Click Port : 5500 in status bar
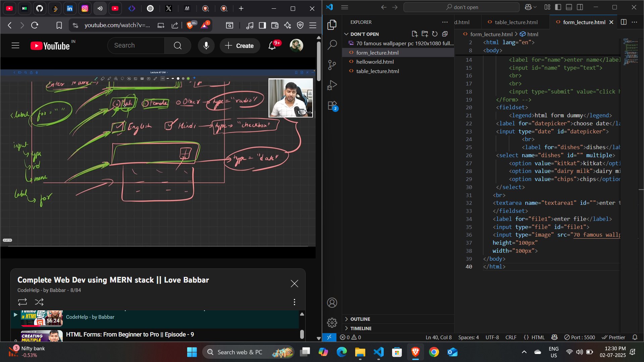644x362 pixels. (x=580, y=337)
